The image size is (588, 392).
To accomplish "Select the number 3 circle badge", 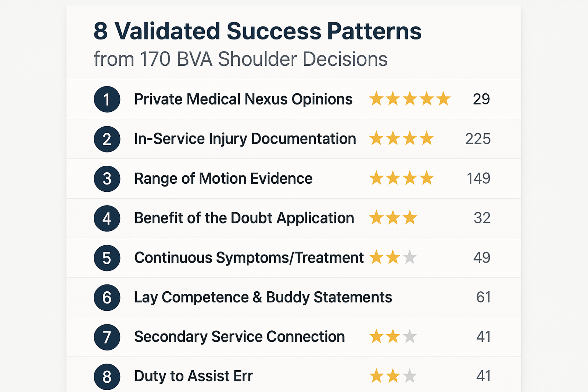I will (107, 179).
